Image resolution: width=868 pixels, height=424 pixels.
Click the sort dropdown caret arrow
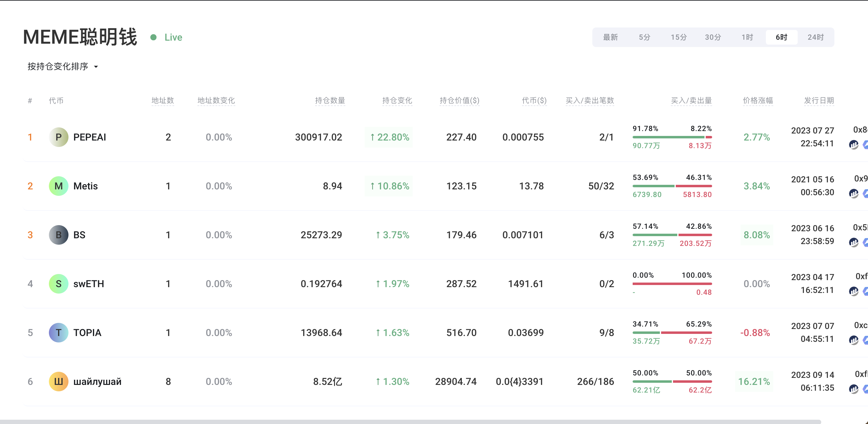point(96,67)
